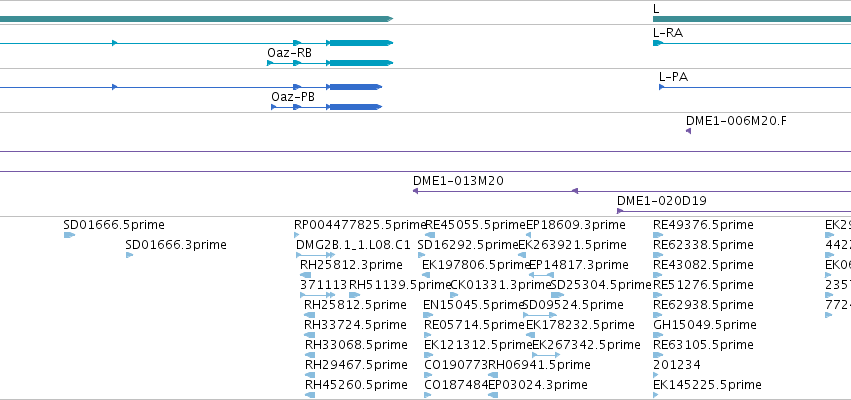Screen dimensions: 851x400
Task: Click the SD01666.5prime EST label
Action: point(113,225)
